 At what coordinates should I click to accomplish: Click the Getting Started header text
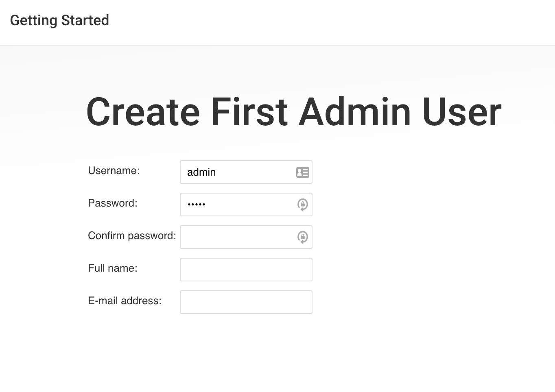coord(60,20)
